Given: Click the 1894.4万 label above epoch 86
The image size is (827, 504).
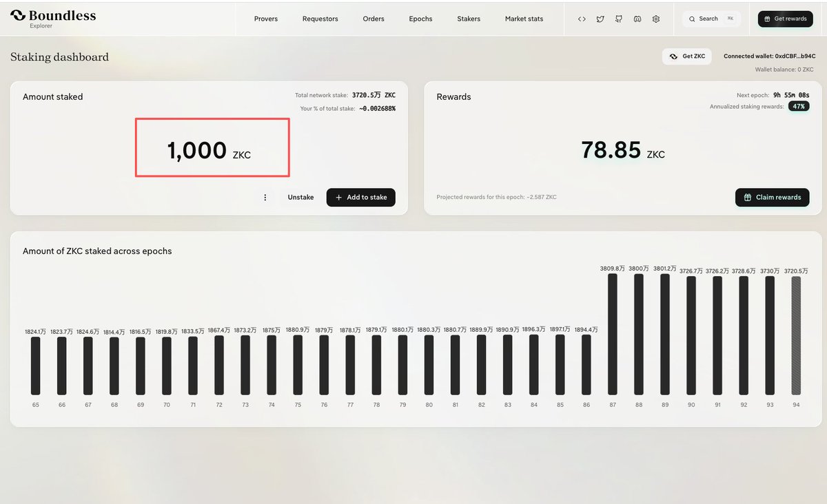Looking at the screenshot, I should [x=586, y=330].
